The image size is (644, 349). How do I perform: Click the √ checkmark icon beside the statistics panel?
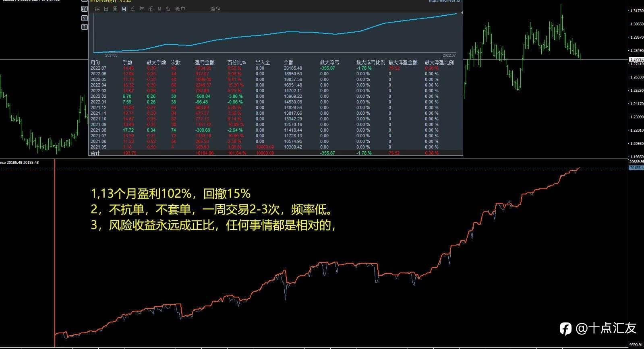pos(84,18)
